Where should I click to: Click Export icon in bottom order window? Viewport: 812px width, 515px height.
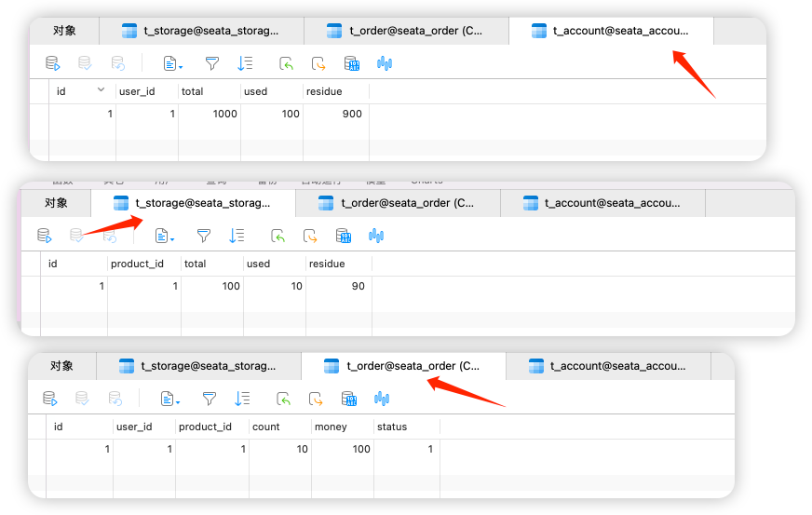[x=316, y=399]
